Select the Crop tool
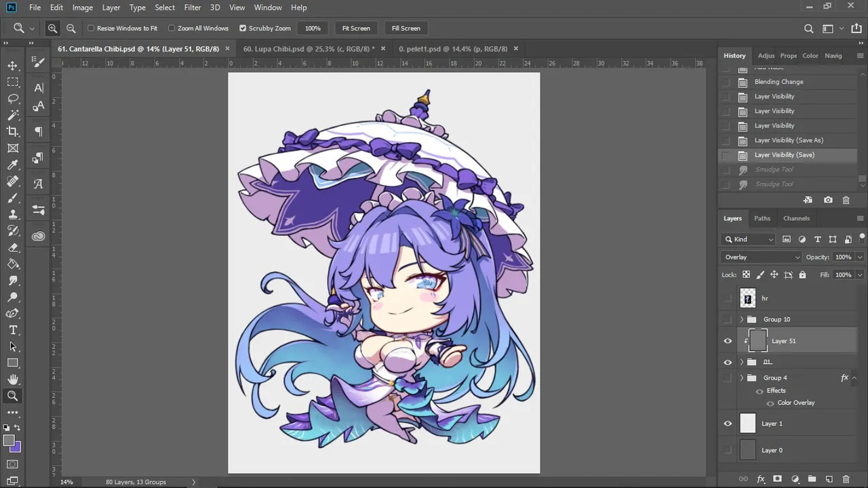 pyautogui.click(x=13, y=131)
